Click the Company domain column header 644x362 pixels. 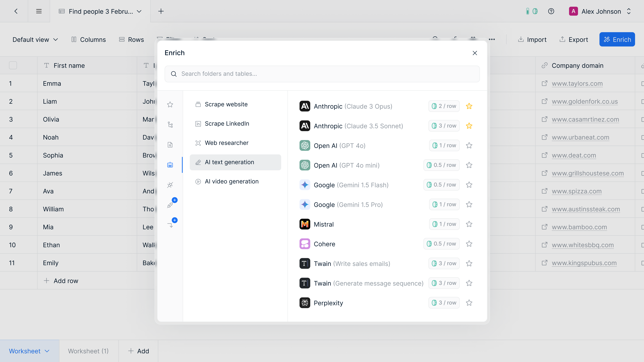585,65
